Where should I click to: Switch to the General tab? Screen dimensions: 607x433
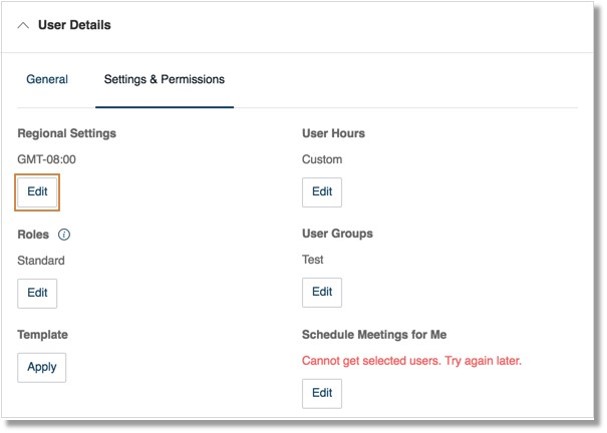coord(47,79)
